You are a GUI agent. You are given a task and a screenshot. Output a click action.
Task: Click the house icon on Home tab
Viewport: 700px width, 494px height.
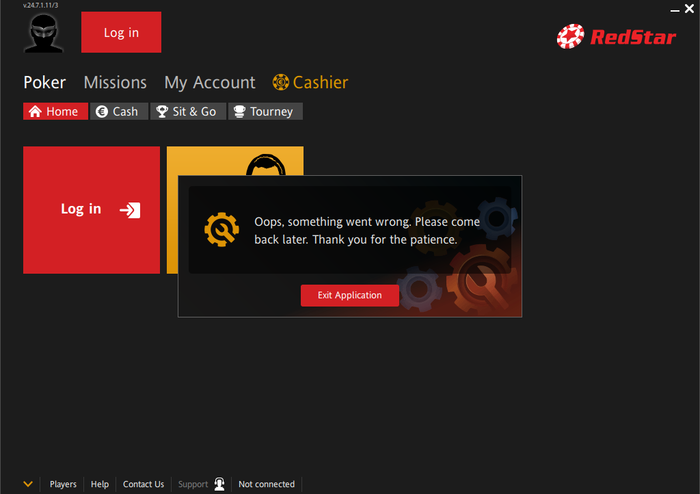(35, 111)
